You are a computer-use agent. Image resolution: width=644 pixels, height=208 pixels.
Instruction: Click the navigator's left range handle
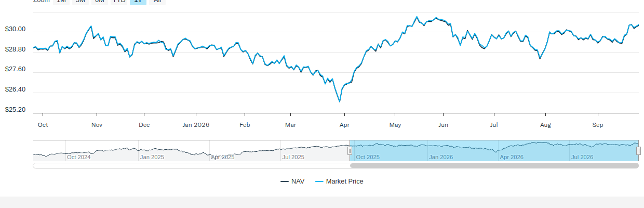350,151
